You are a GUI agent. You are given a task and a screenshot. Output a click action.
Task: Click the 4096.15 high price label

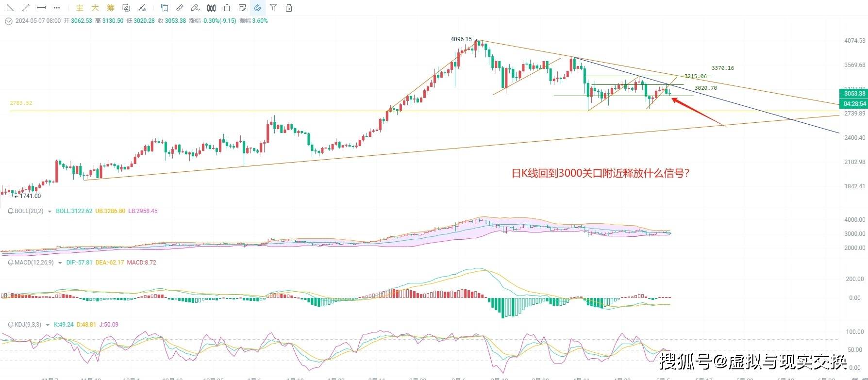(x=461, y=39)
